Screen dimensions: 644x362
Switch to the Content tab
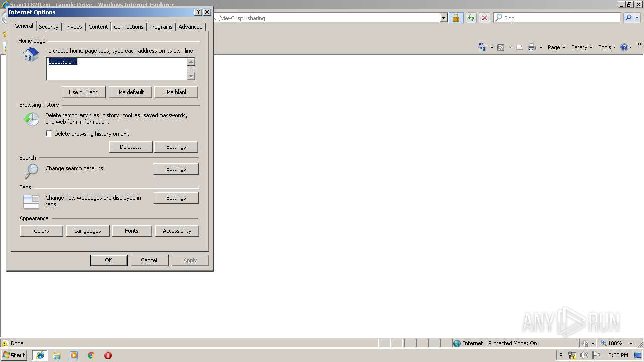click(98, 27)
